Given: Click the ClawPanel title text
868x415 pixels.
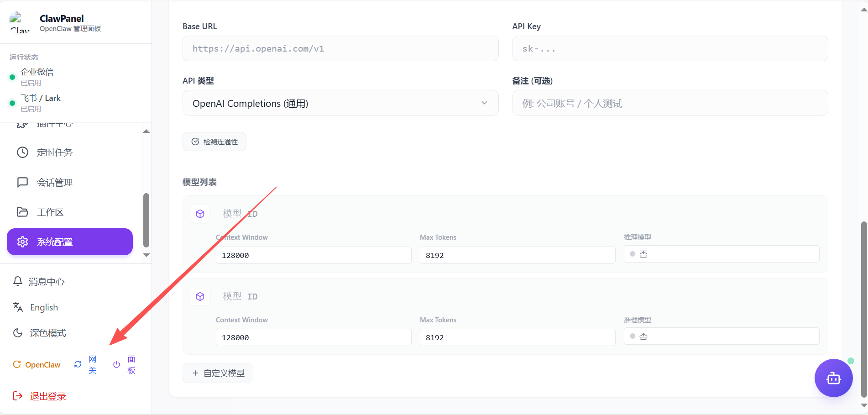Looking at the screenshot, I should [x=62, y=18].
